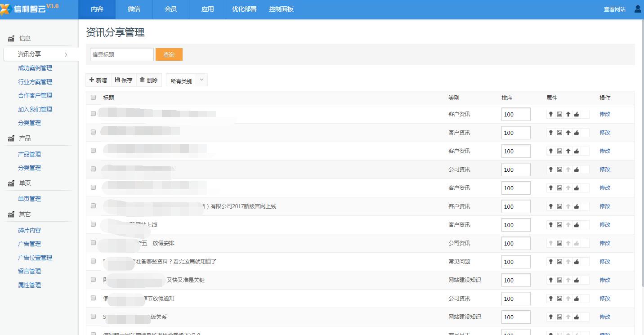Click inside the 信息标题 search input field
This screenshot has width=644, height=335.
tap(121, 54)
